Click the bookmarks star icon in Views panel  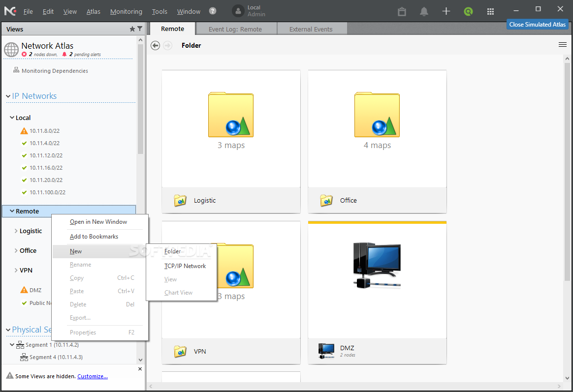(132, 29)
